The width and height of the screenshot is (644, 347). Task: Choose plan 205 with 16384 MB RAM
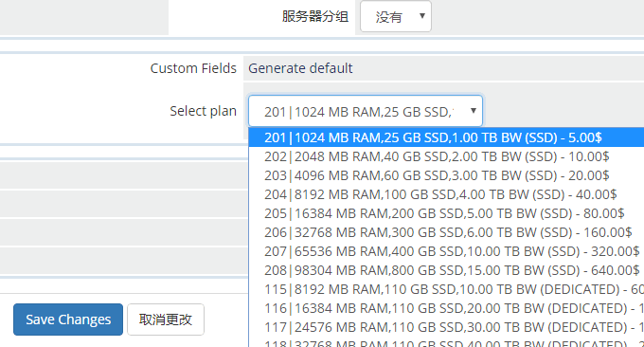(446, 213)
